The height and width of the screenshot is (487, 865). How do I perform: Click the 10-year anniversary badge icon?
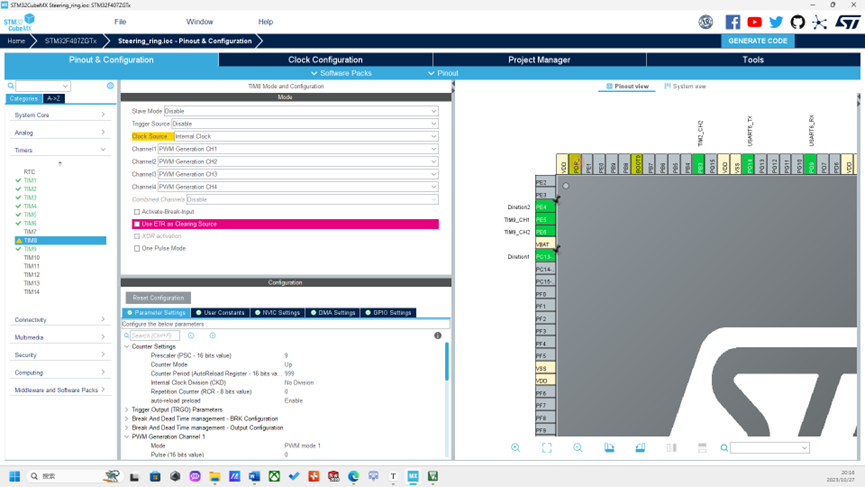pyautogui.click(x=706, y=22)
